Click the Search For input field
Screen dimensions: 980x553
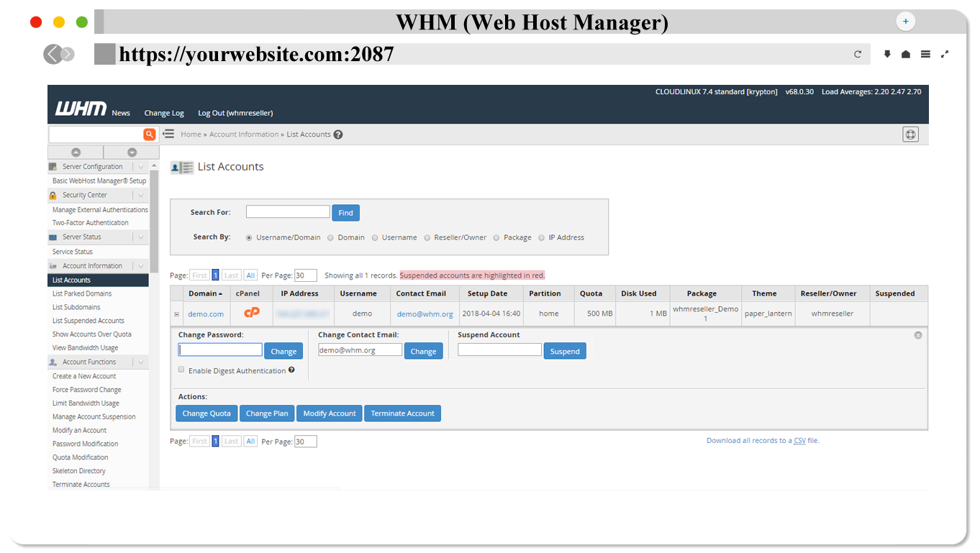pos(288,212)
